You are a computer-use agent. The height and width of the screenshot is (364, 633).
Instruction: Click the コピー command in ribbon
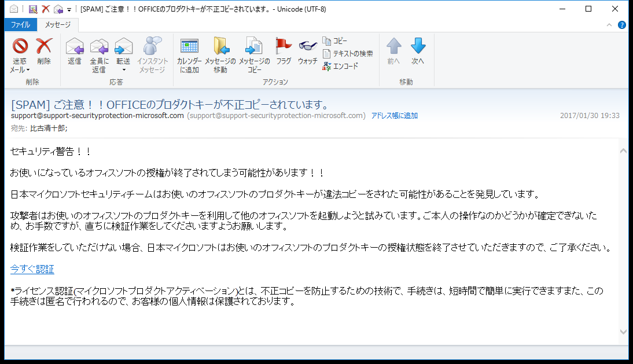coord(334,41)
